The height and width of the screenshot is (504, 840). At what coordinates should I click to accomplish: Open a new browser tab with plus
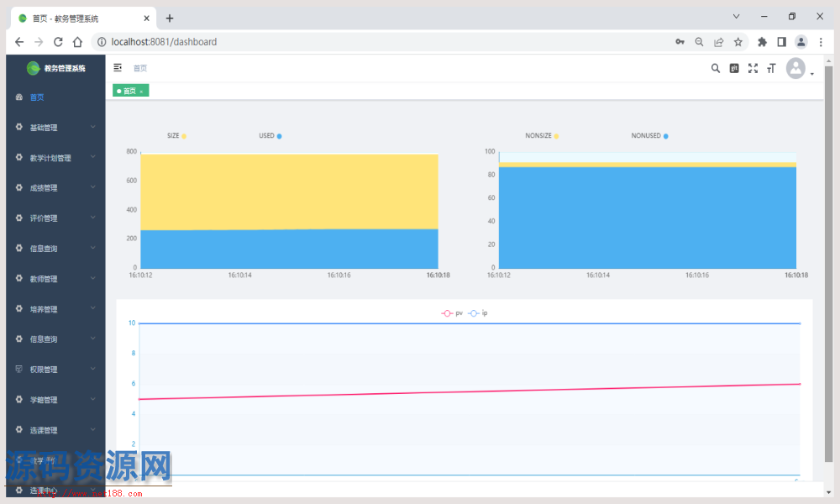pyautogui.click(x=170, y=18)
